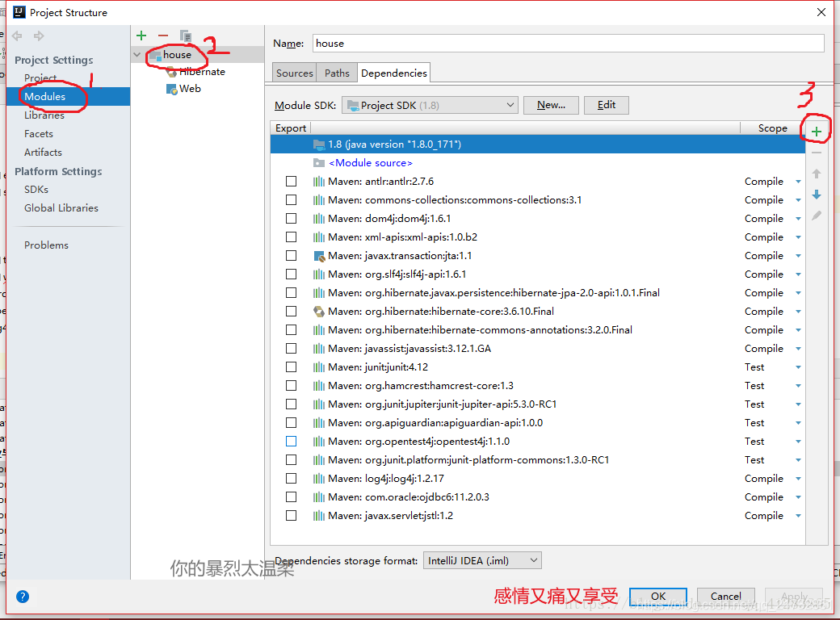Click the library icon for log4j:log4j:1.2.17
Image resolution: width=840 pixels, height=620 pixels.
coord(319,479)
